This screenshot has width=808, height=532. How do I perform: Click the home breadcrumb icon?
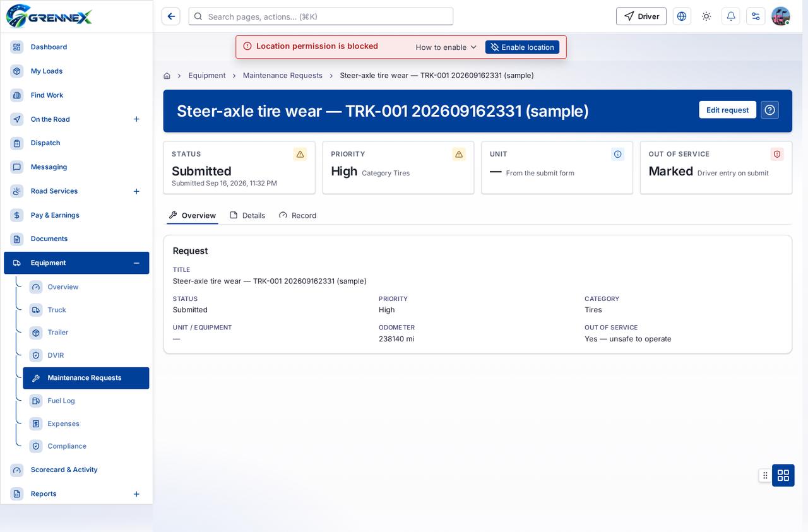pyautogui.click(x=167, y=76)
